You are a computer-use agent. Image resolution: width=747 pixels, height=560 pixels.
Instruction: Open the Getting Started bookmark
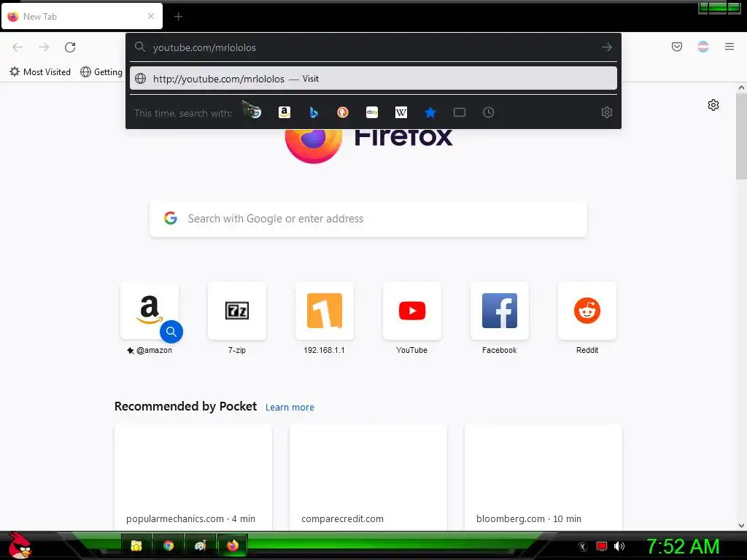click(x=101, y=72)
